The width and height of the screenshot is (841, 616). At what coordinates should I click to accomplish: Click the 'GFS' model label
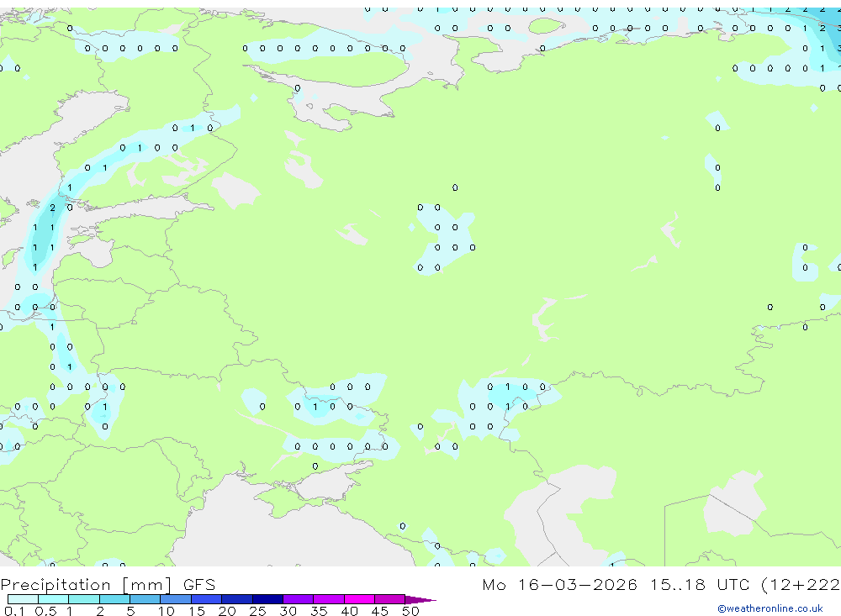tap(199, 584)
